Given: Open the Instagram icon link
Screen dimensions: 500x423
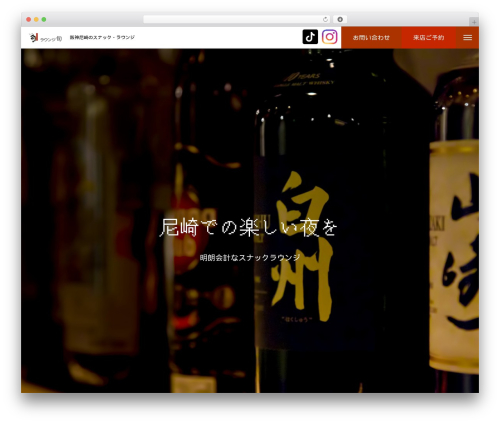Looking at the screenshot, I should coord(330,37).
